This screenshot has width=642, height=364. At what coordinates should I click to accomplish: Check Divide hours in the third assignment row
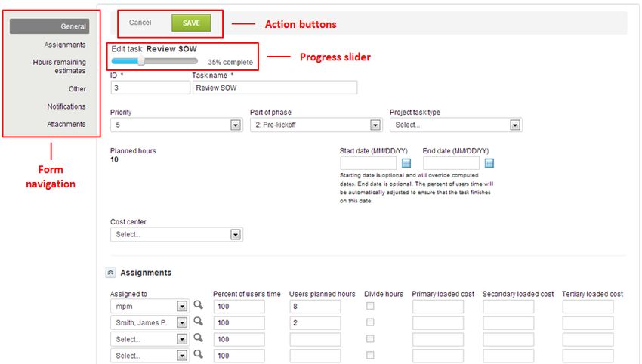pos(370,338)
